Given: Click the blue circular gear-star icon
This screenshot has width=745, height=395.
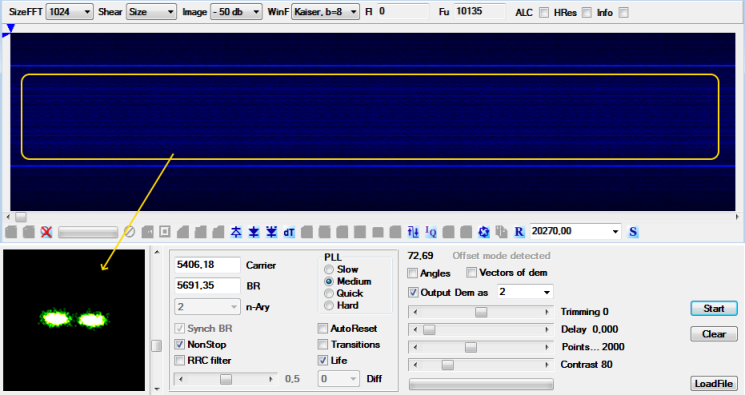Looking at the screenshot, I should (484, 232).
